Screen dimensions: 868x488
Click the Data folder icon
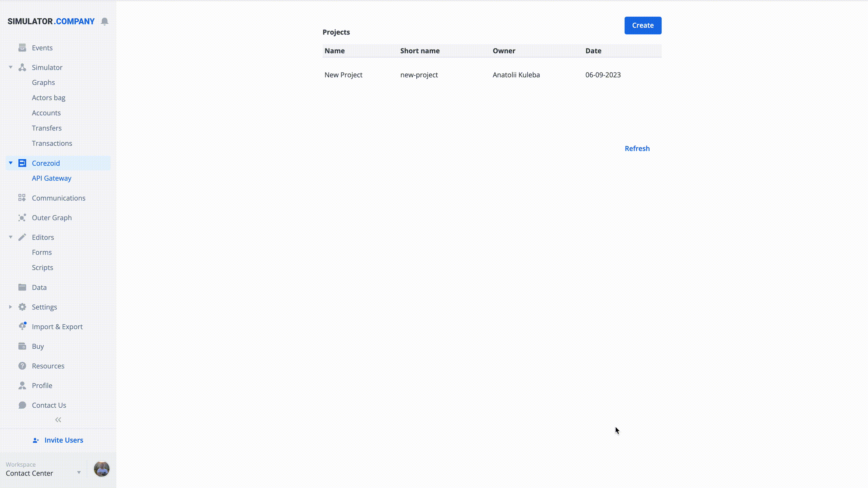(x=22, y=287)
